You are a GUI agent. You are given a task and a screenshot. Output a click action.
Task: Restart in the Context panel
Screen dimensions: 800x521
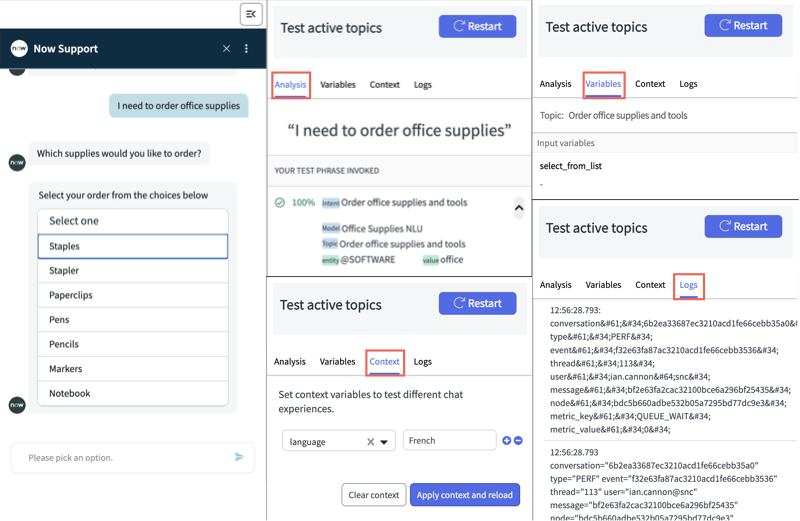point(478,303)
